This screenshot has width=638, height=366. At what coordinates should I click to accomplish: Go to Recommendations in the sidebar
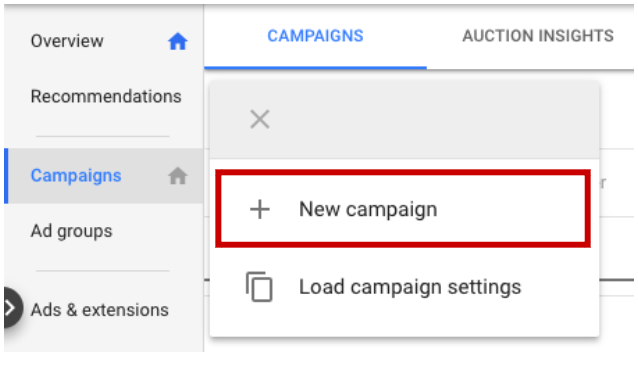[106, 96]
